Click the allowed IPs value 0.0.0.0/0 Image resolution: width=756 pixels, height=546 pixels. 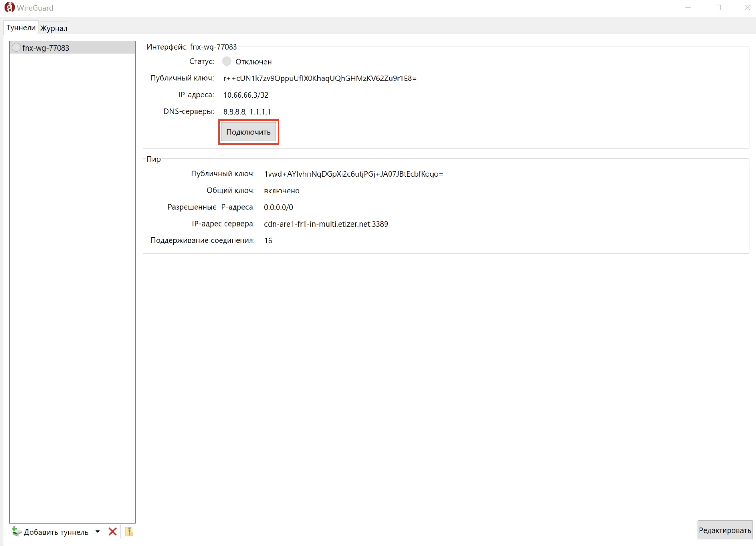tap(278, 207)
